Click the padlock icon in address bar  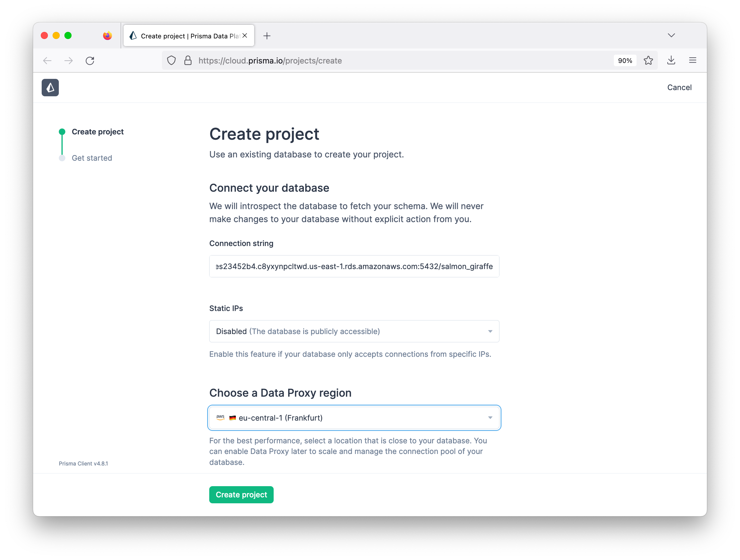coord(187,61)
